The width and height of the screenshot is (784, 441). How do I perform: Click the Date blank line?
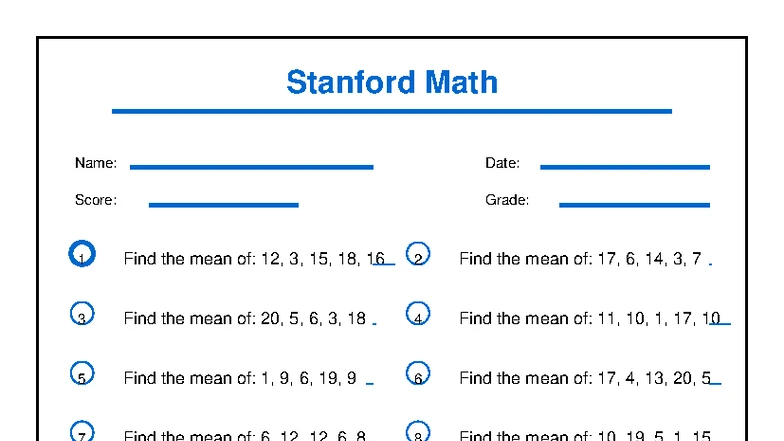click(x=624, y=167)
